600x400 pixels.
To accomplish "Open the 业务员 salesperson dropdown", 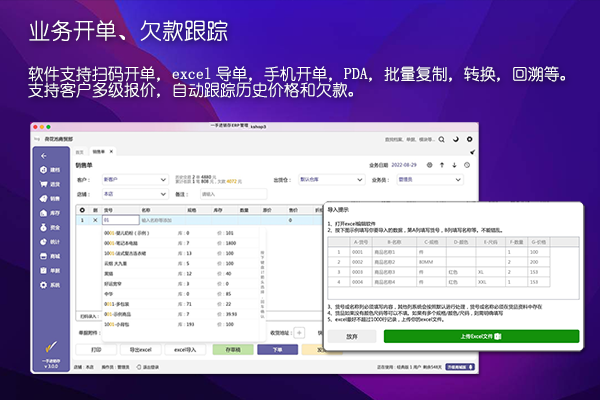I will [430, 180].
